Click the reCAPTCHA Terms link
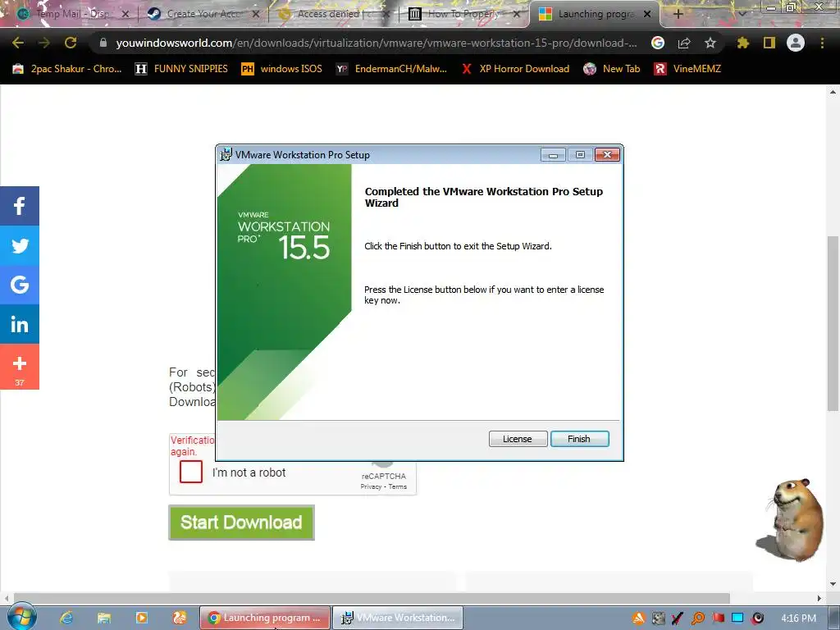This screenshot has height=630, width=840. [398, 486]
